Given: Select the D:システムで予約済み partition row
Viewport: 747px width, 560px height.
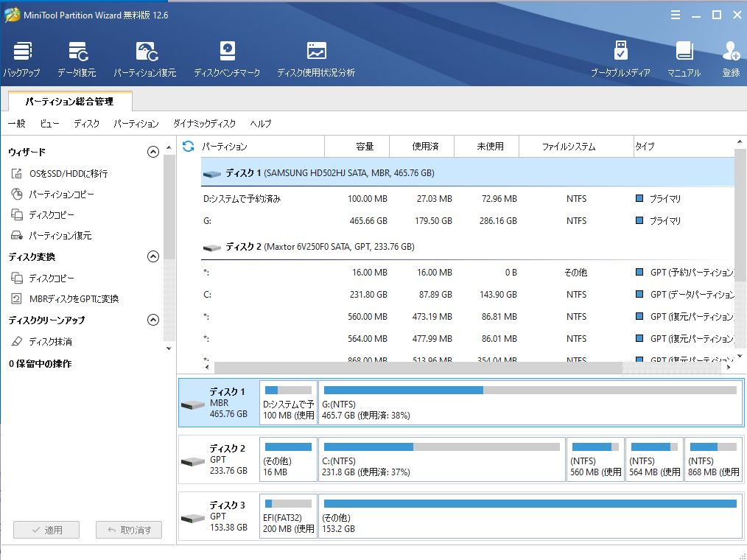Looking at the screenshot, I should pos(467,199).
